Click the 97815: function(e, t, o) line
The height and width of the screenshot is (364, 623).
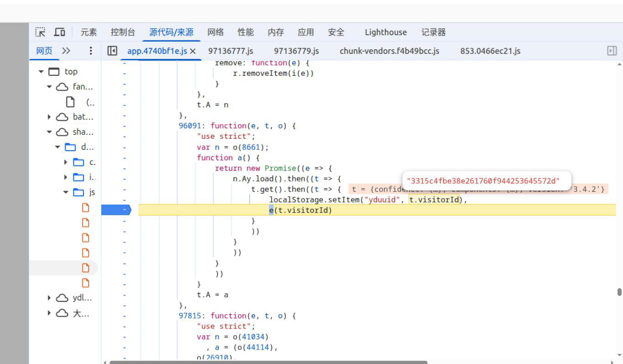(x=237, y=316)
